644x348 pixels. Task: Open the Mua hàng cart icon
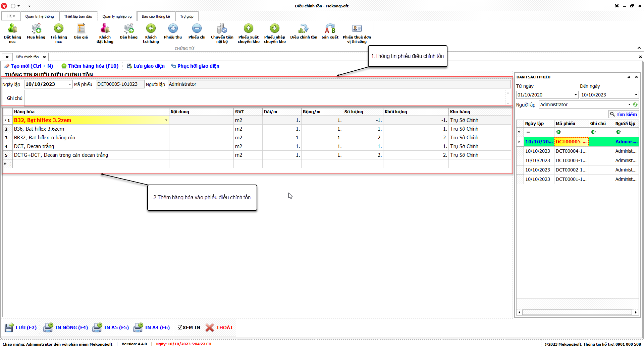tap(36, 28)
